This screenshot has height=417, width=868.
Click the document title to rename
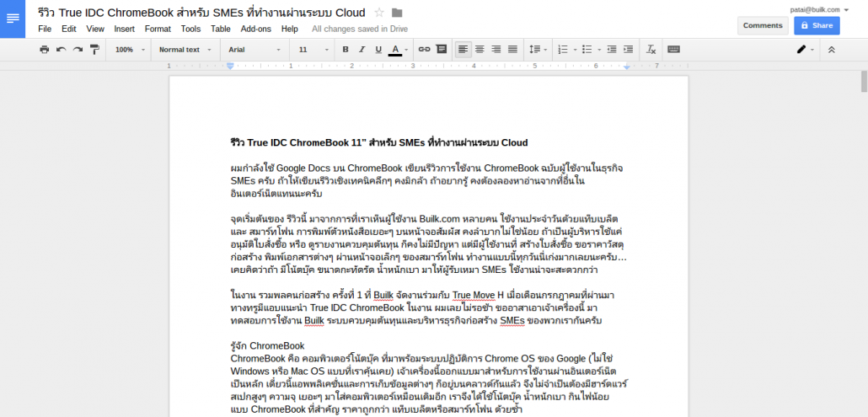click(201, 13)
